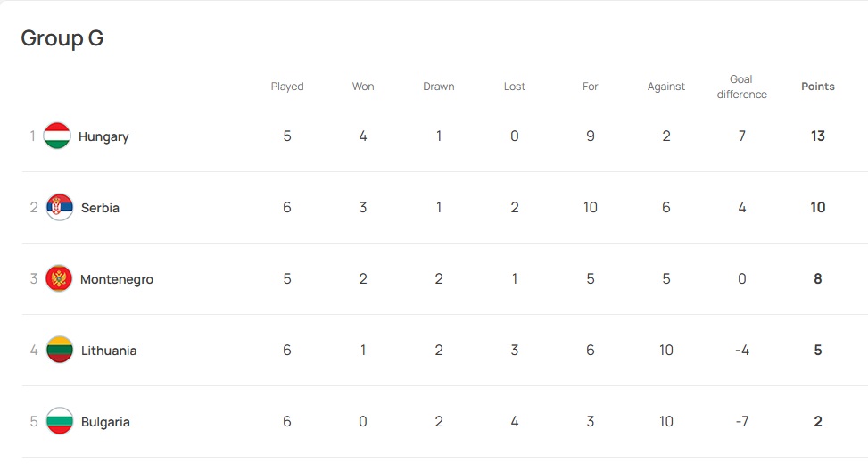Click the Montenegro flag icon

(x=60, y=279)
